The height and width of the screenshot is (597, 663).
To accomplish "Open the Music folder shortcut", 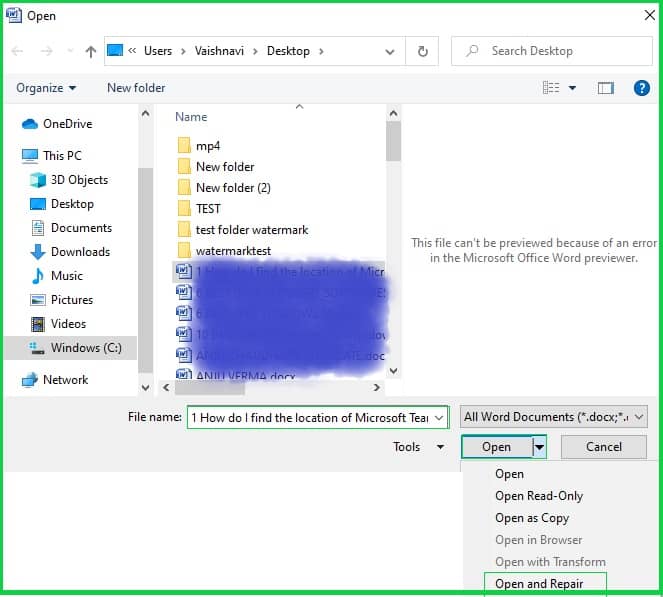I will click(x=67, y=276).
